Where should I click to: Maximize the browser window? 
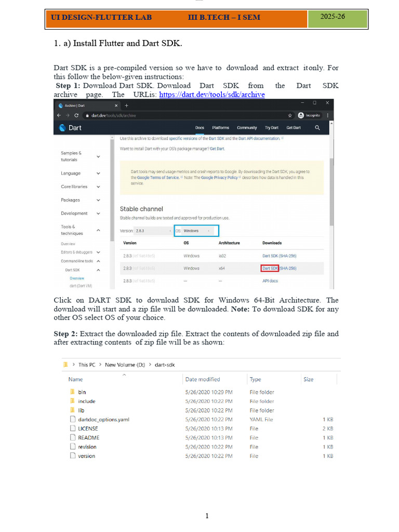pyautogui.click(x=314, y=102)
